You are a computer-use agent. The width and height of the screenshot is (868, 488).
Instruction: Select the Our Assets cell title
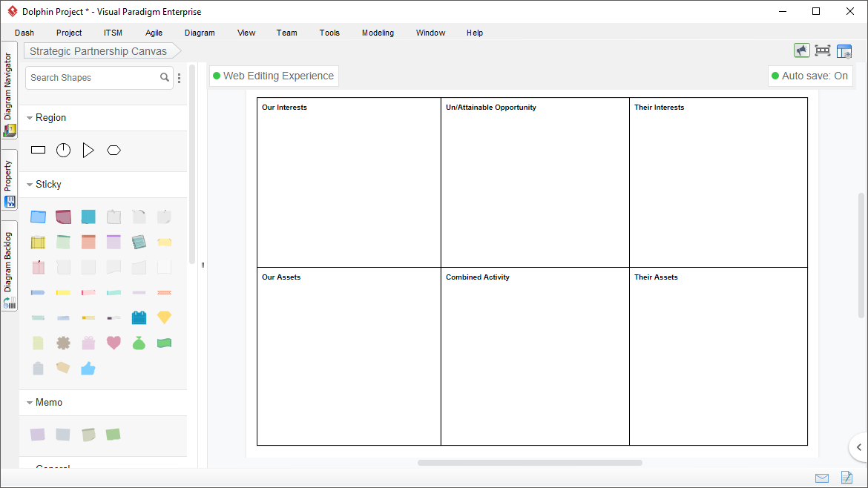coord(281,277)
